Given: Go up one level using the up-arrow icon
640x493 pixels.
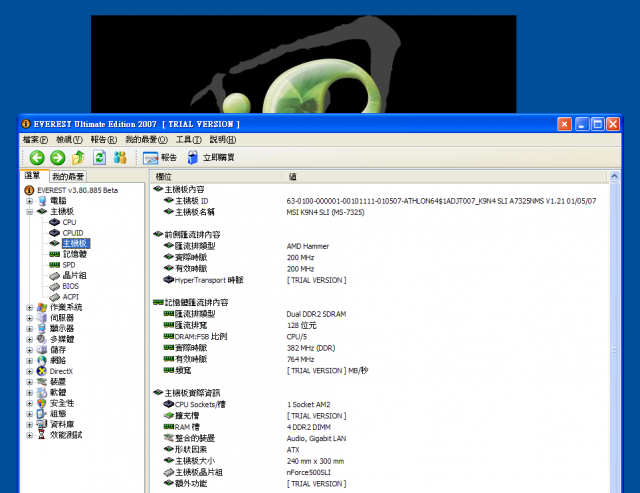Looking at the screenshot, I should tap(78, 158).
